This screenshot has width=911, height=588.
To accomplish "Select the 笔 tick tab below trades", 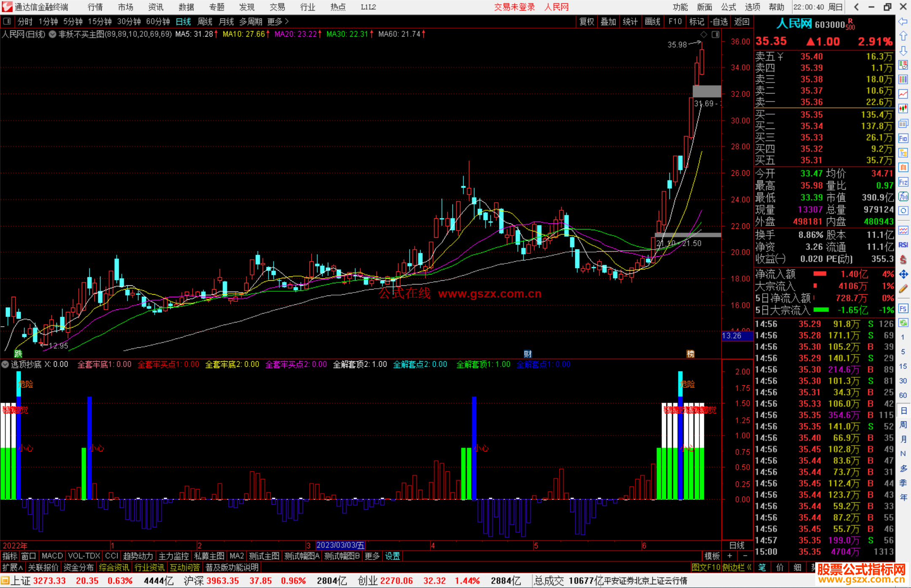I will (x=762, y=567).
